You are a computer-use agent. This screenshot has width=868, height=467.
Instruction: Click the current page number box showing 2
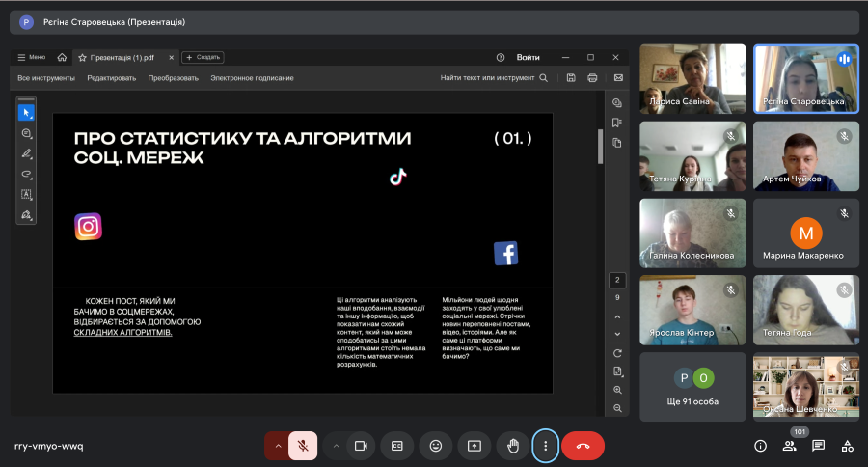coord(617,280)
